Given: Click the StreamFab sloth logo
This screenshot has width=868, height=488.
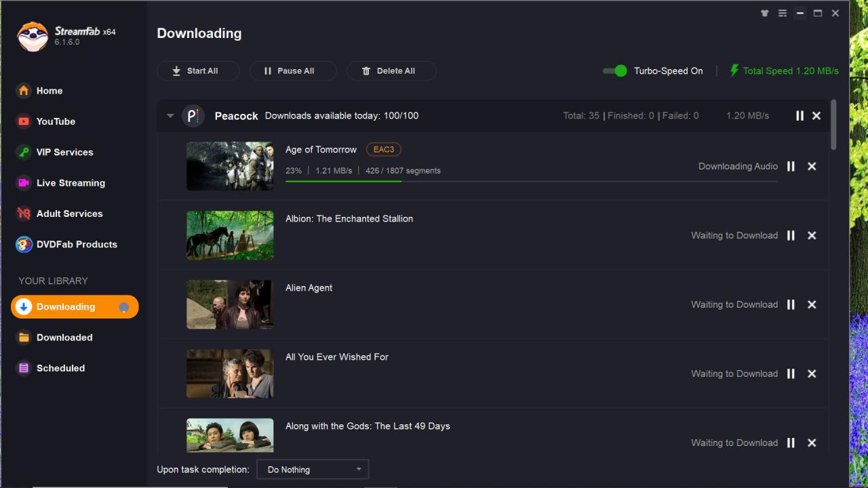Looking at the screenshot, I should pyautogui.click(x=33, y=37).
